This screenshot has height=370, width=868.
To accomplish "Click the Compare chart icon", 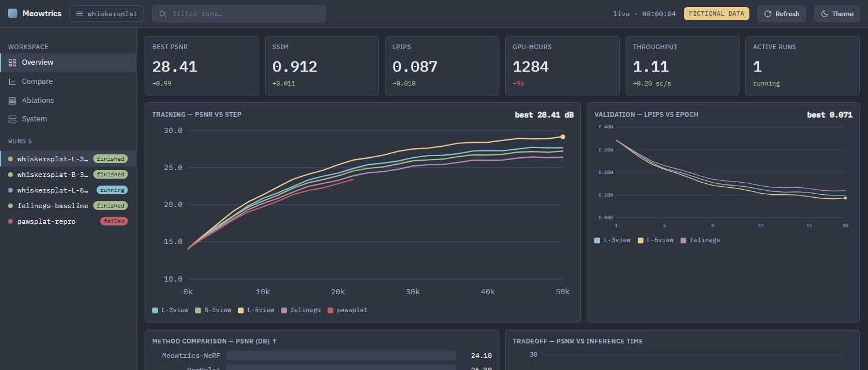I will pyautogui.click(x=12, y=82).
